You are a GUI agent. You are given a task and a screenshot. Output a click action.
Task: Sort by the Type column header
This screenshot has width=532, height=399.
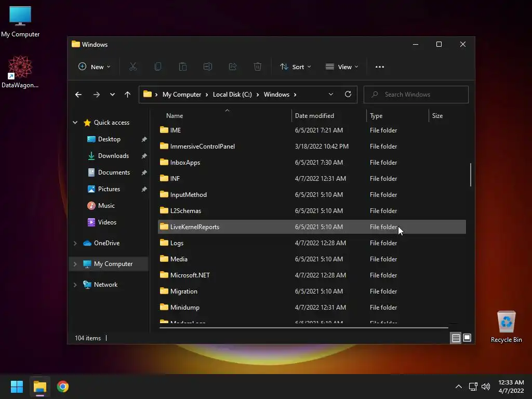376,116
